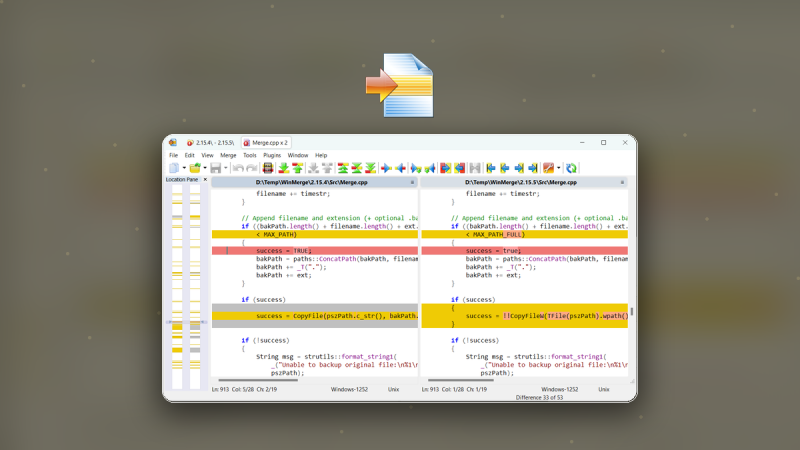800x450 pixels.
Task: Expand the Save icon dropdown arrow
Action: click(x=226, y=168)
